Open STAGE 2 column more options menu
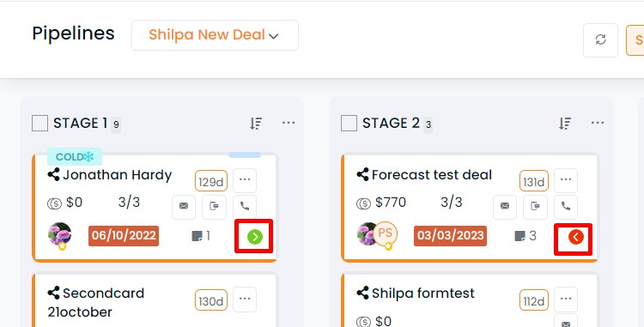 597,123
